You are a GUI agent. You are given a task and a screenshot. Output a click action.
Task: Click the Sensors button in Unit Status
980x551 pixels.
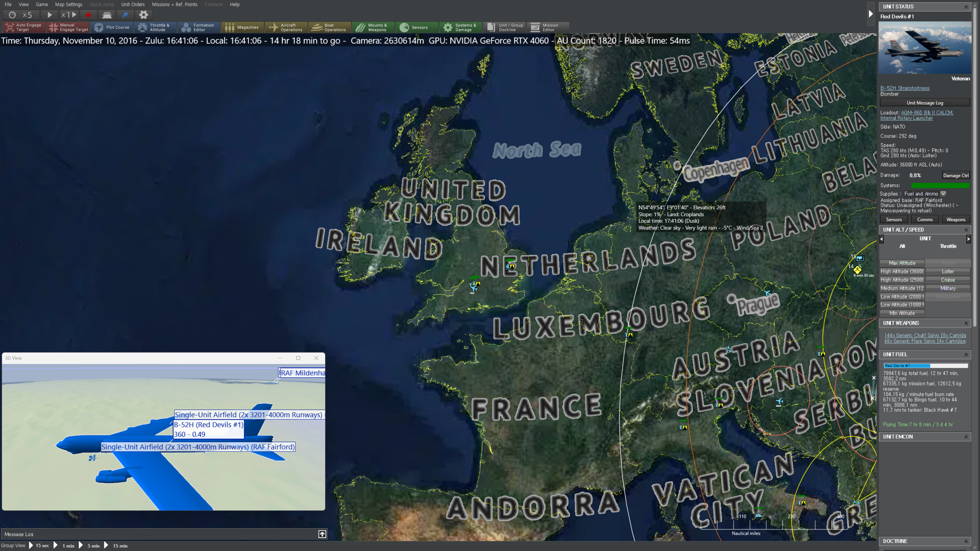pyautogui.click(x=894, y=219)
